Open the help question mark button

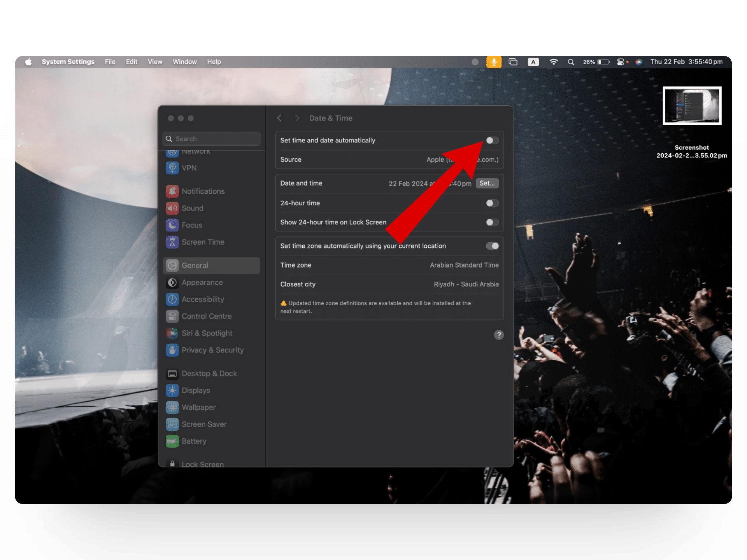click(x=498, y=335)
